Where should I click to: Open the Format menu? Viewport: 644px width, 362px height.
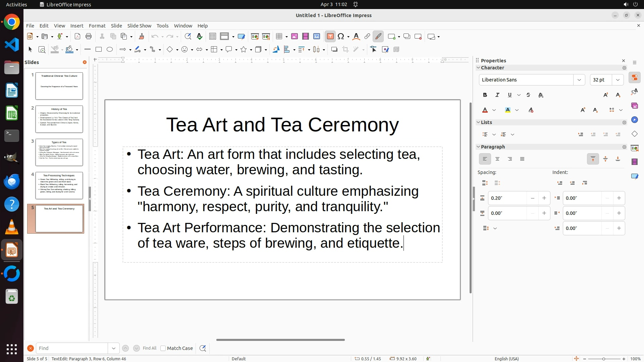[97, 26]
